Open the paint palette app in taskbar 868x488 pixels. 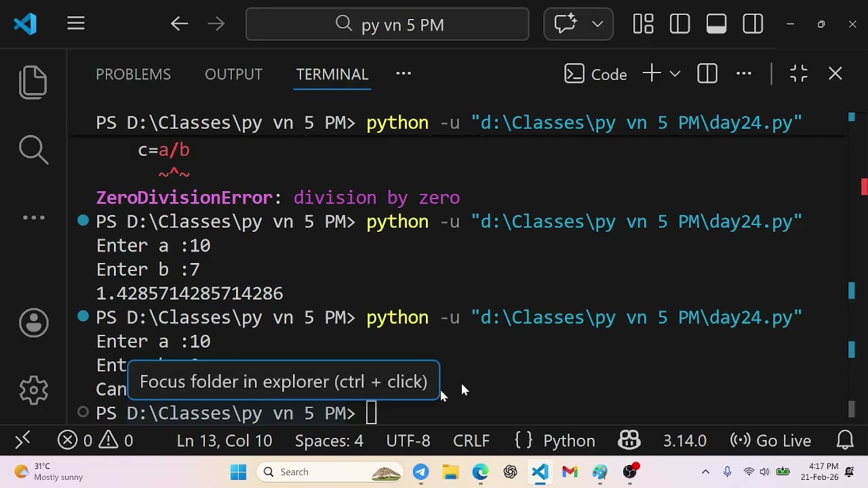click(599, 472)
